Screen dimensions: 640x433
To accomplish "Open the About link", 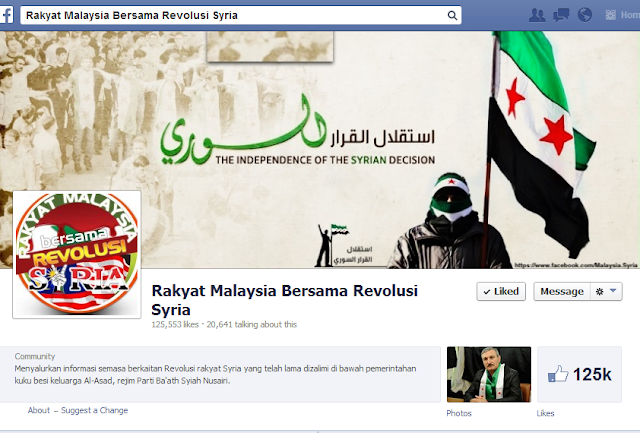I will (x=39, y=410).
